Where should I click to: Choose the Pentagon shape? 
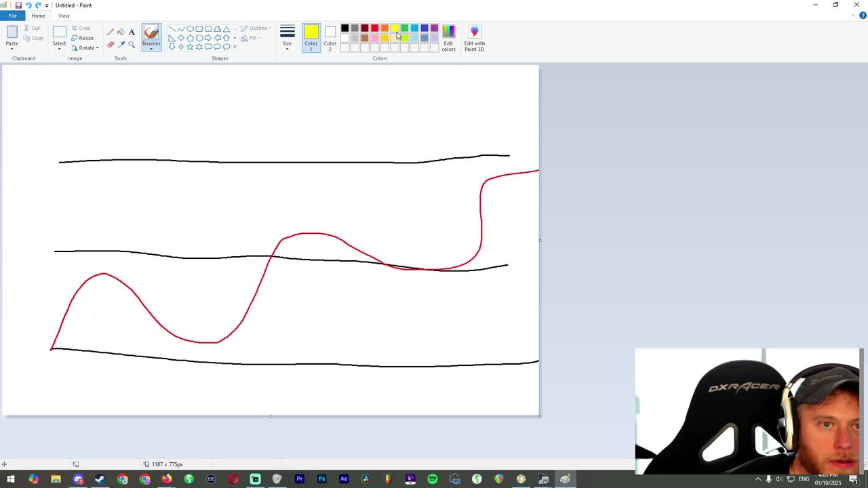point(190,38)
